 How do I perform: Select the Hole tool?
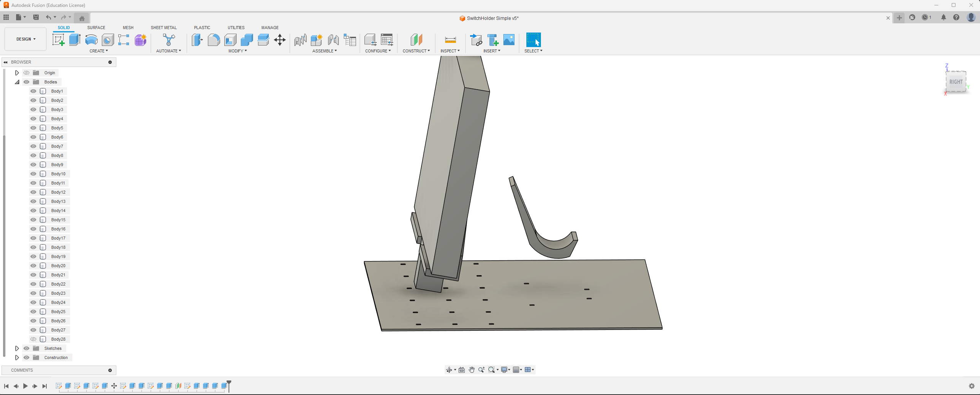point(108,40)
